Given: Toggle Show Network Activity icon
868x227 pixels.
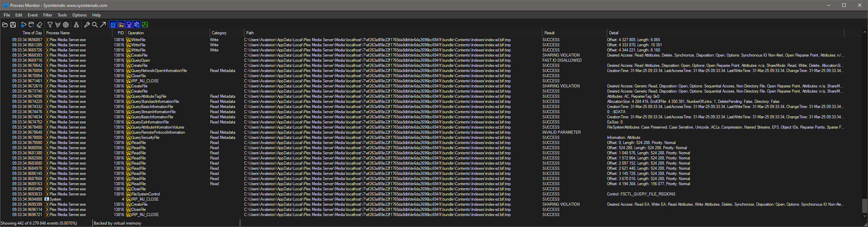Looking at the screenshot, I should [x=129, y=25].
